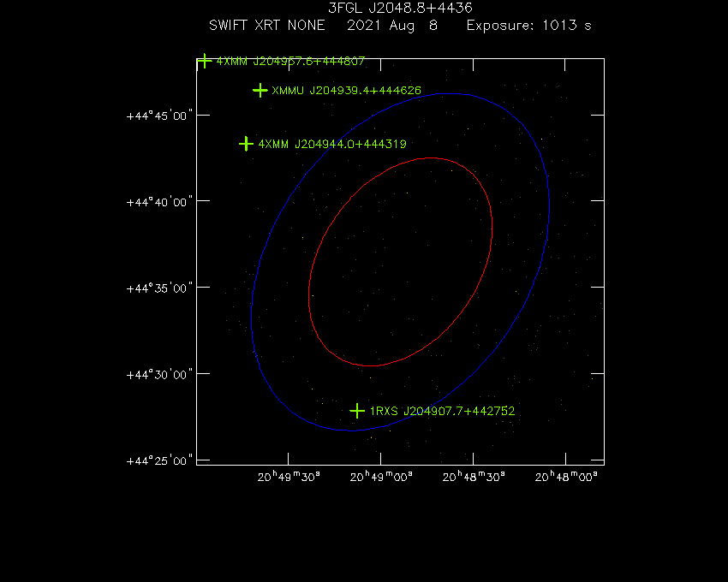Viewport: 728px width, 582px height.
Task: Click right ascension label 20h49m30s
Action: point(289,477)
